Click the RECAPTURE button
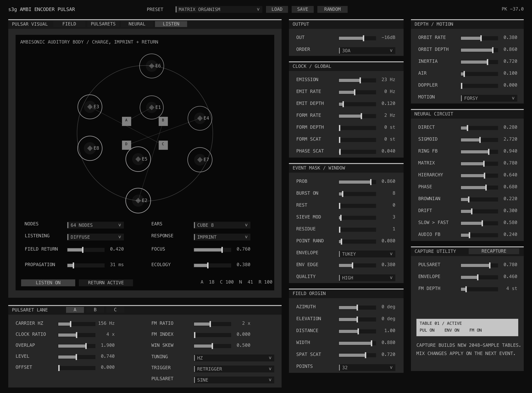The width and height of the screenshot is (532, 393). click(494, 251)
